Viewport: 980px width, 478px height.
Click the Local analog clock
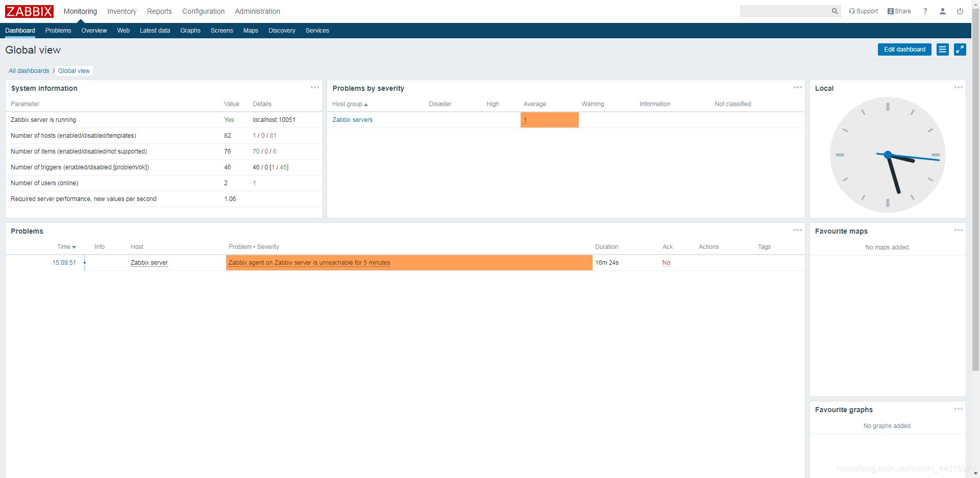tap(888, 155)
